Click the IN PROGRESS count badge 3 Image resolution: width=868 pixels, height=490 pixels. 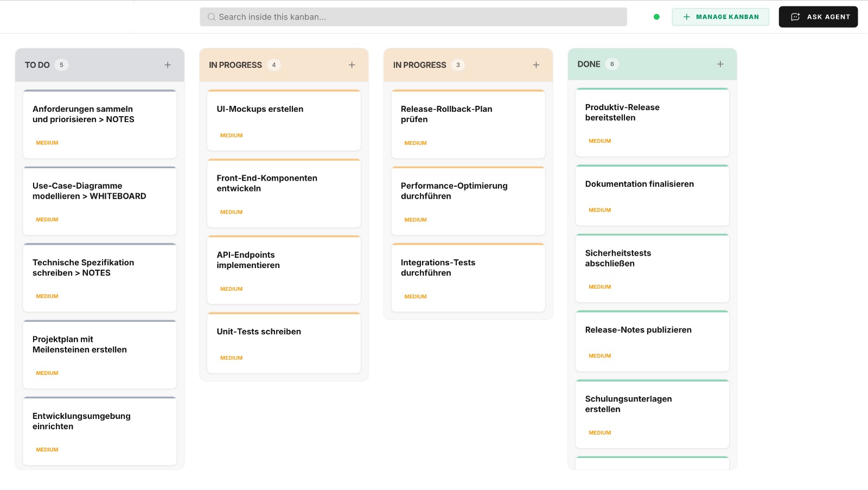coord(458,65)
